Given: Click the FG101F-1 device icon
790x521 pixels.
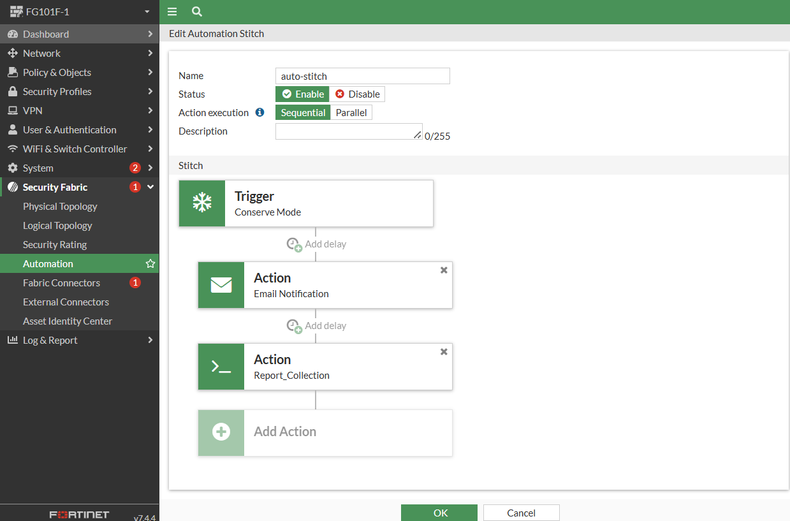Looking at the screenshot, I should pyautogui.click(x=16, y=12).
